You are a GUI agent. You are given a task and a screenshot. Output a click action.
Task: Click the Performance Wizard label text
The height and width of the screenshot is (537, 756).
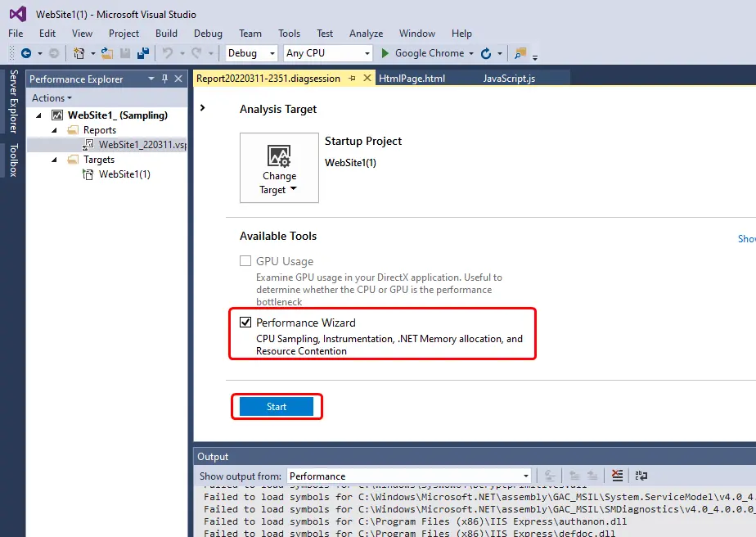tap(306, 323)
